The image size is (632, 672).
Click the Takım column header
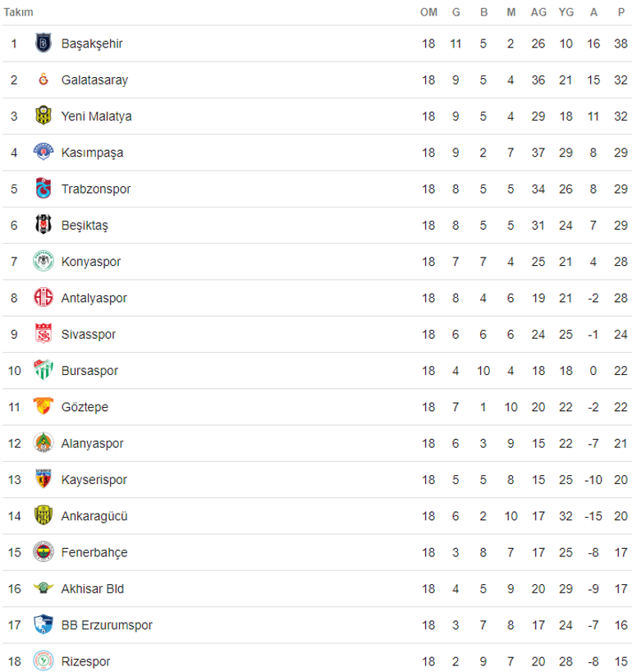pyautogui.click(x=18, y=12)
